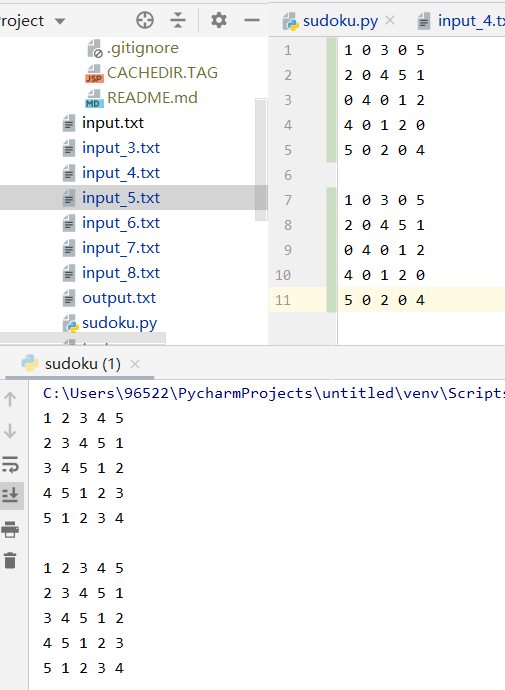Click the locate/select opened file crosshair icon
The width and height of the screenshot is (505, 690).
pyautogui.click(x=145, y=20)
